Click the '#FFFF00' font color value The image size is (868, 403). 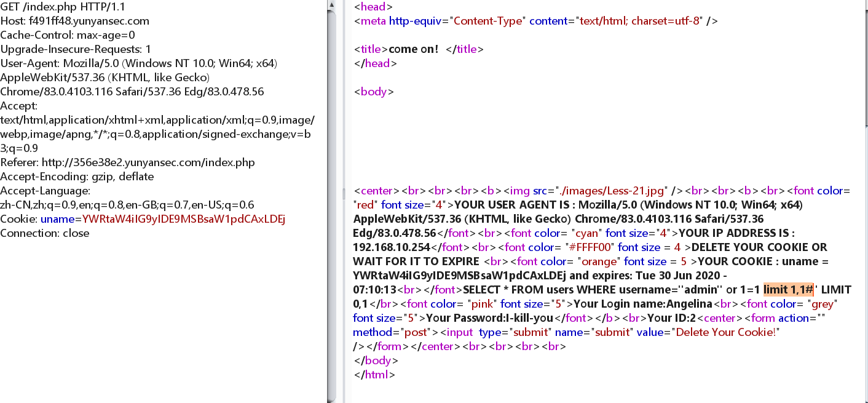coord(590,247)
